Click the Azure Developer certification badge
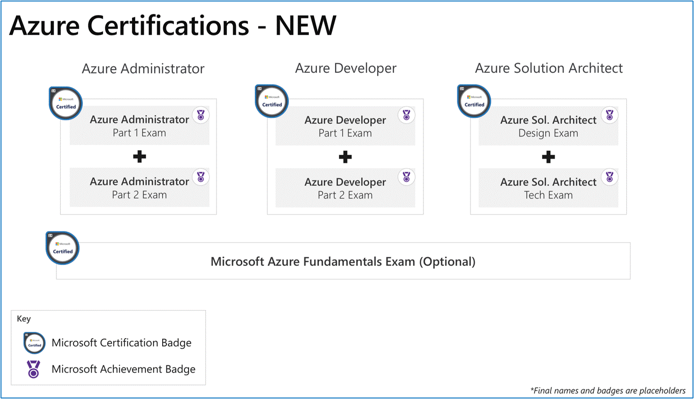Image resolution: width=694 pixels, height=399 pixels. pos(272,101)
